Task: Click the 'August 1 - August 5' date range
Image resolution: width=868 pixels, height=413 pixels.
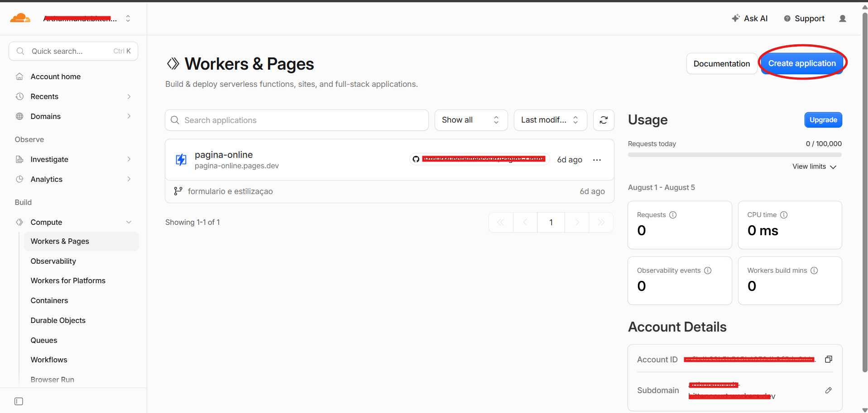Action: 662,188
